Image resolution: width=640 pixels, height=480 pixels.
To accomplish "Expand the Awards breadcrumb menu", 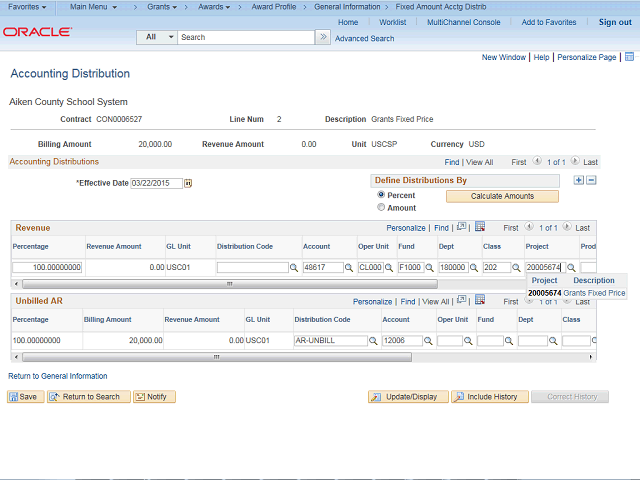I will click(214, 7).
